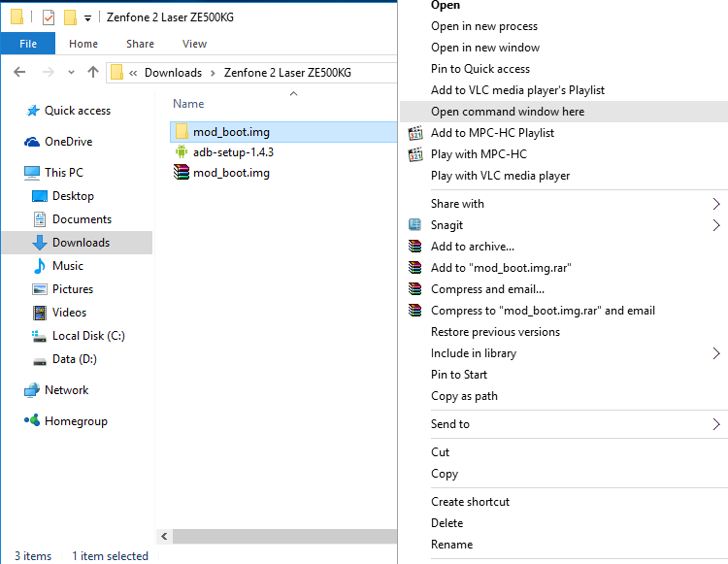
Task: Expand the Share with submenu arrow
Action: (x=716, y=204)
